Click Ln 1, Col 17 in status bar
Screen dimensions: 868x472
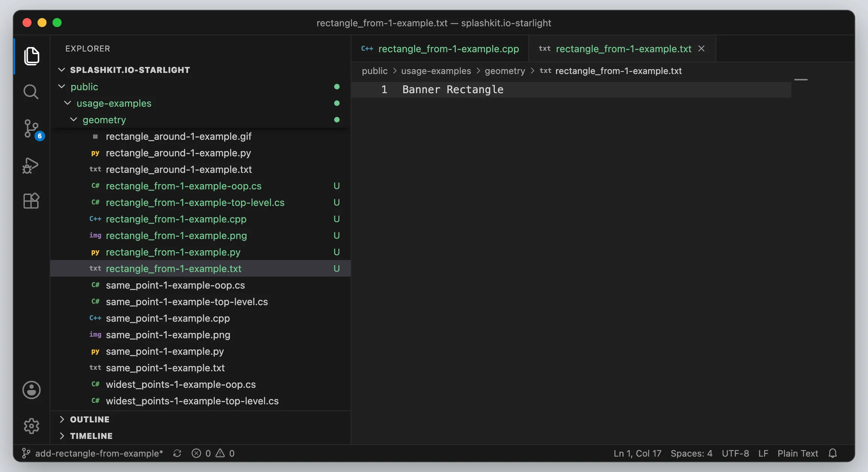[637, 453]
